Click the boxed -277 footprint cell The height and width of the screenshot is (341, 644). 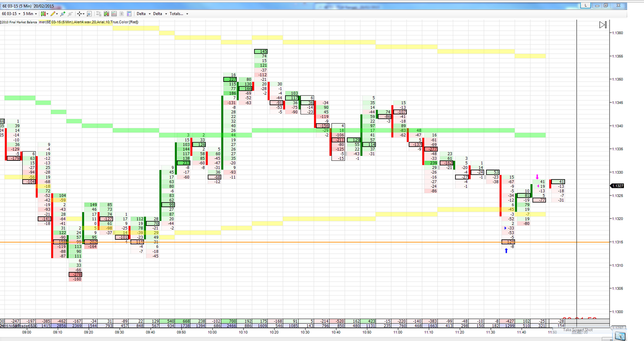431,149
